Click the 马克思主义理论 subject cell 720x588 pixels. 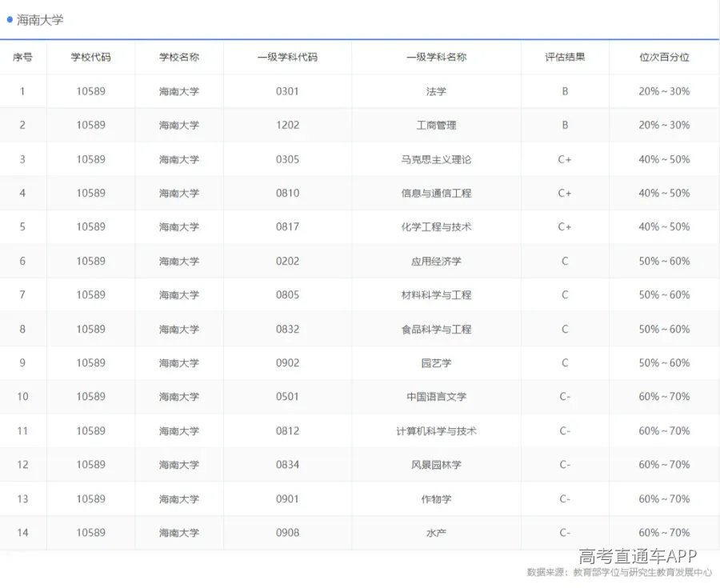click(434, 159)
